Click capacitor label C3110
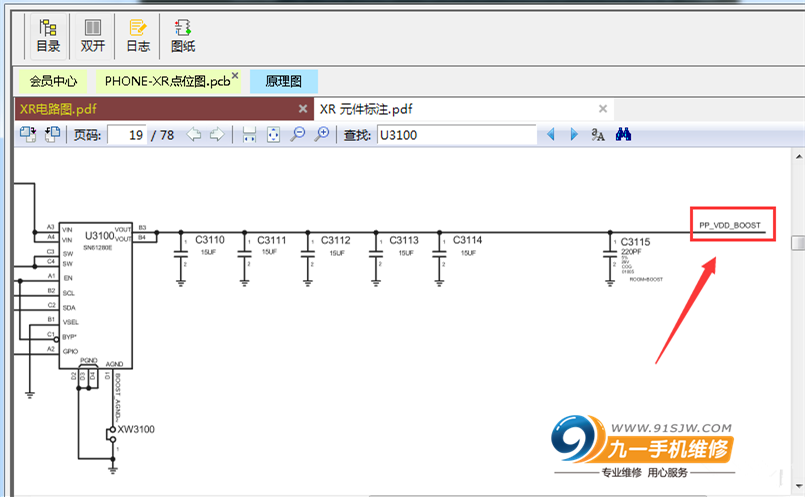Viewport: 805px width, 497px height. tap(209, 240)
